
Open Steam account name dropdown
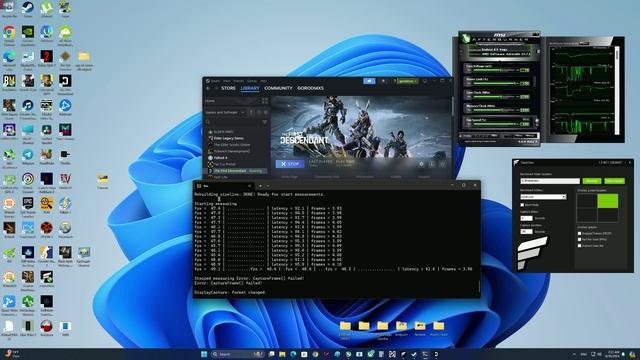(408, 81)
